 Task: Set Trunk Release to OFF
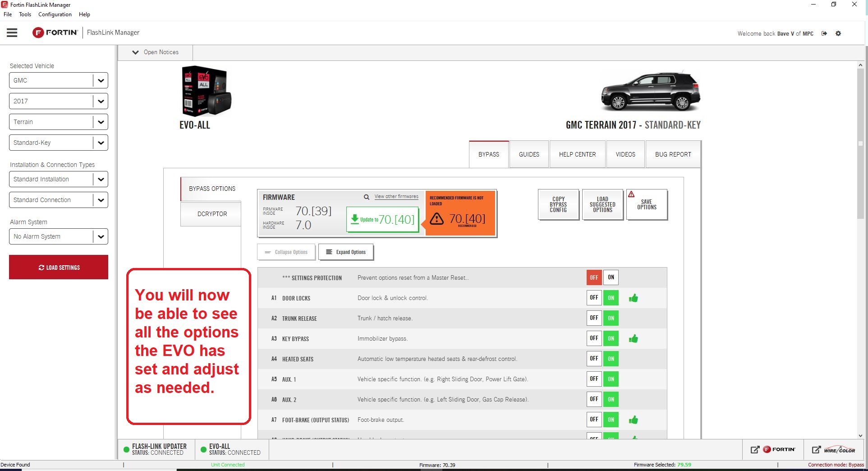point(594,318)
